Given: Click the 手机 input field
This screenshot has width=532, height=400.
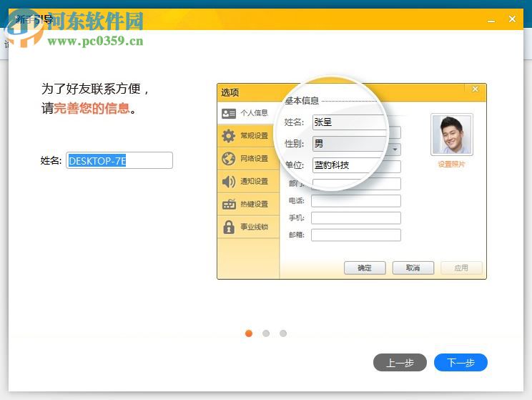Looking at the screenshot, I should 356,218.
